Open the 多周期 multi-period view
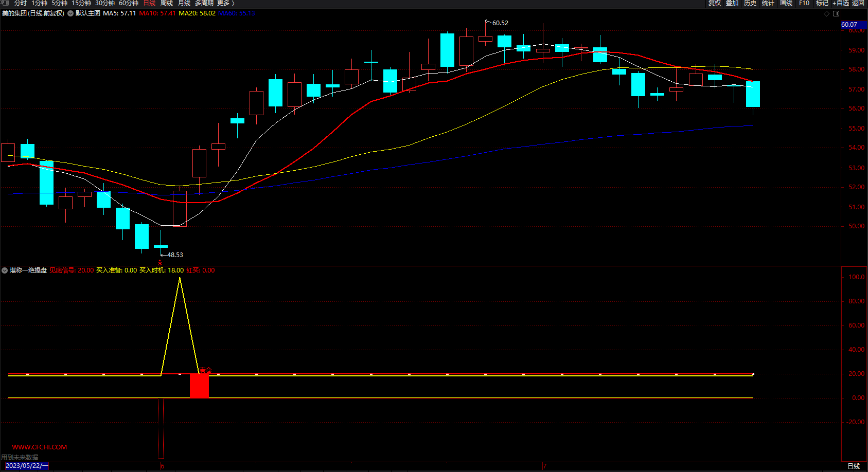 (x=204, y=3)
